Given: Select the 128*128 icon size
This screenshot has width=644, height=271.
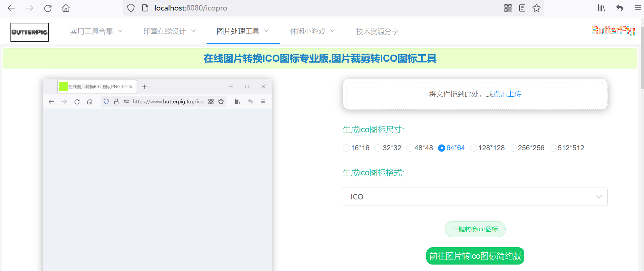Looking at the screenshot, I should 473,148.
